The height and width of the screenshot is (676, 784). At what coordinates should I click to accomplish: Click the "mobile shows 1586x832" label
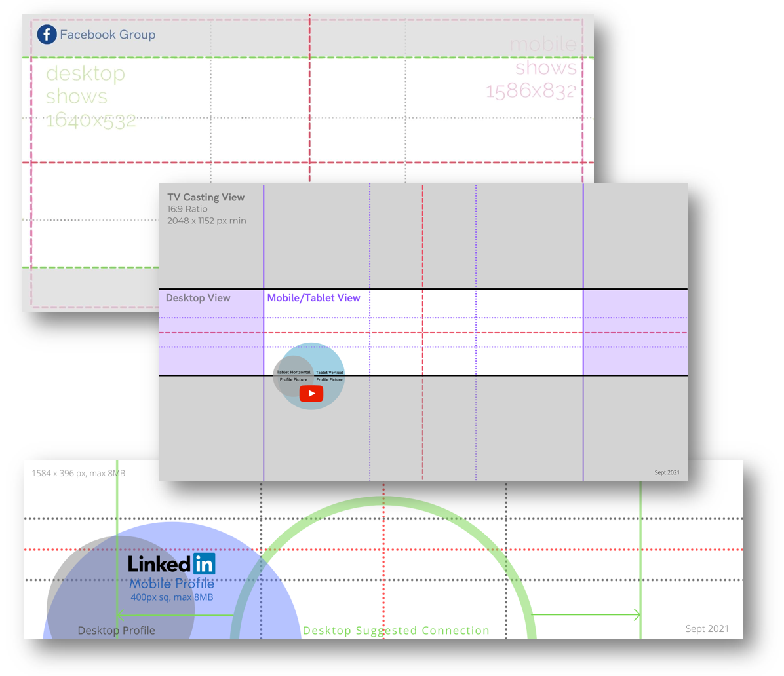(531, 68)
